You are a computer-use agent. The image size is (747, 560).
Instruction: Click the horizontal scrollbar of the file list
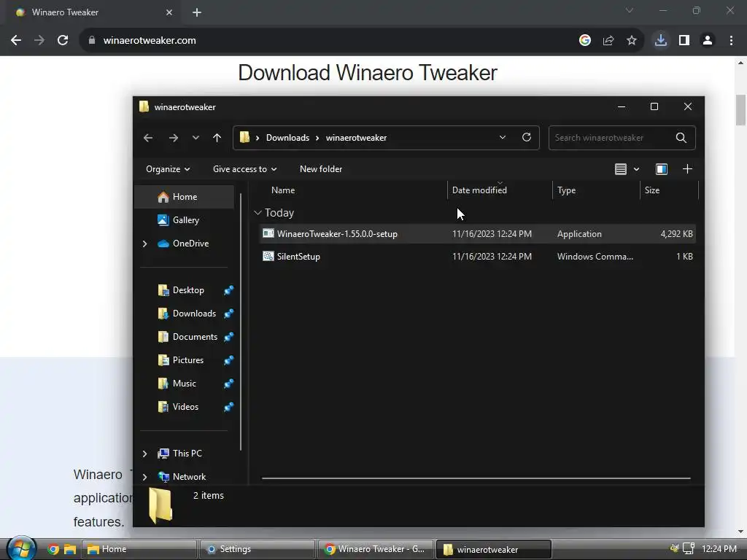click(x=476, y=478)
